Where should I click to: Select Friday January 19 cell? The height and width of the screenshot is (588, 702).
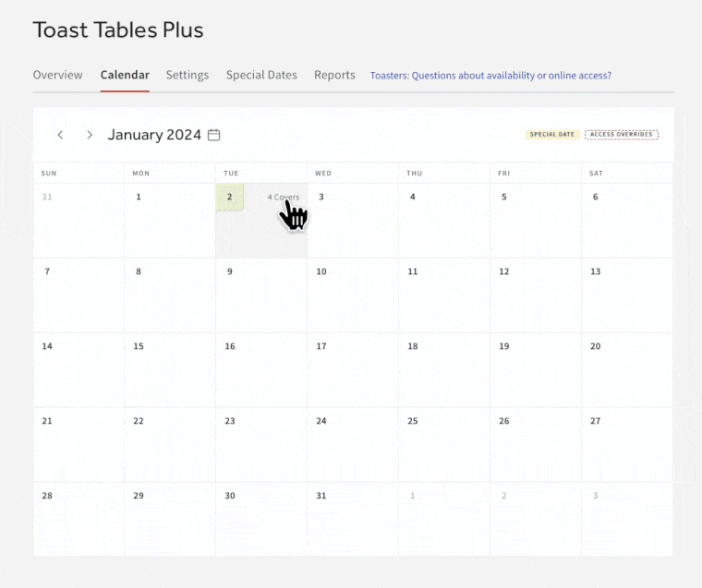coord(535,369)
